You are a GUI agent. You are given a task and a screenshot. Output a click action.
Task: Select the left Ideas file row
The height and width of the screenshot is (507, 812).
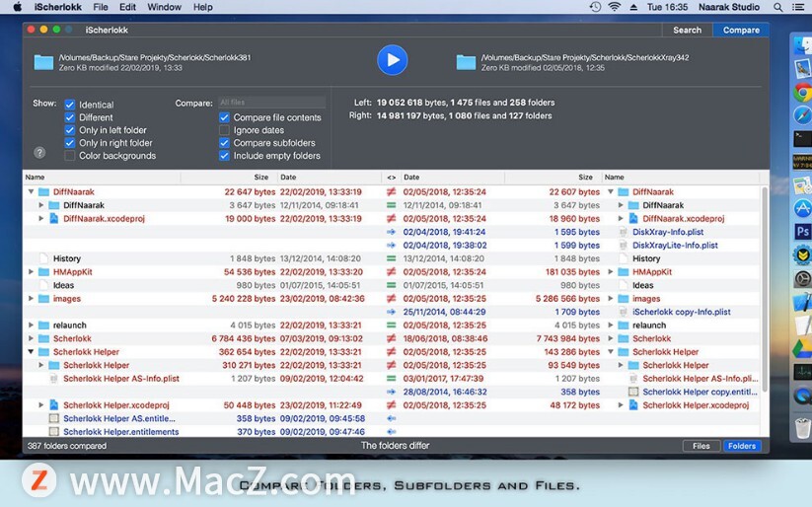pos(63,285)
